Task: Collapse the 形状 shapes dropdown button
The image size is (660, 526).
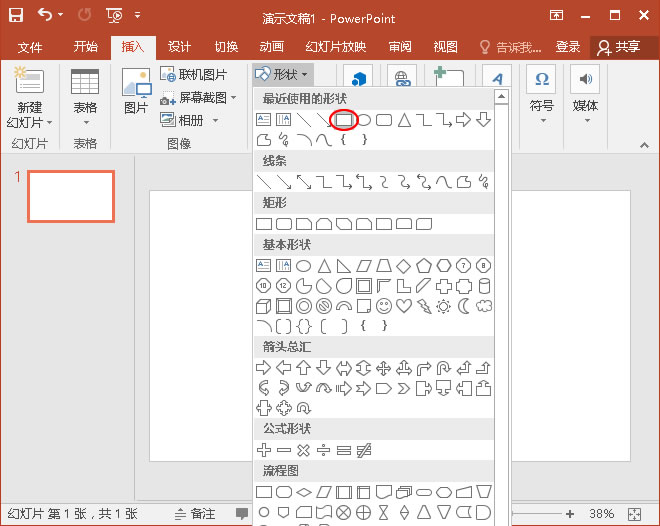Action: point(281,74)
